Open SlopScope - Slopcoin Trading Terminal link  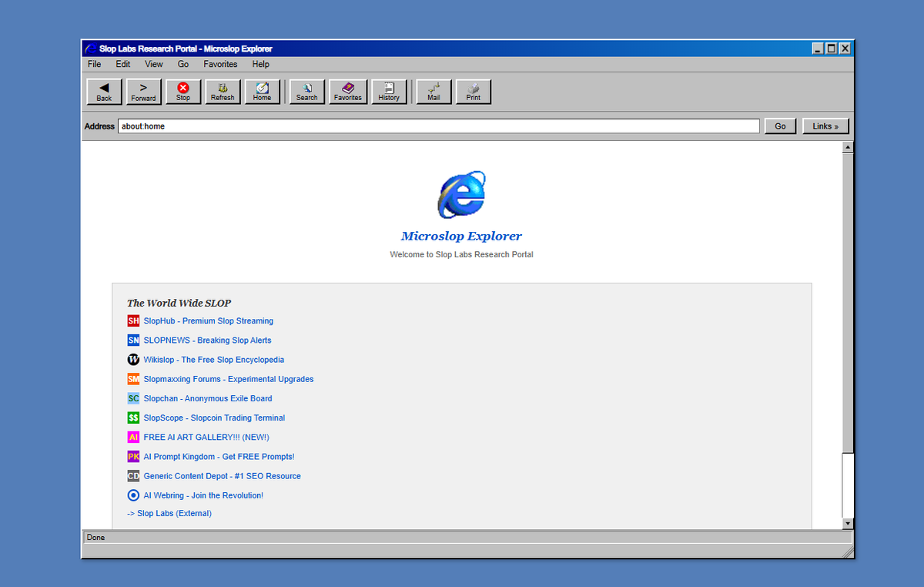(214, 418)
